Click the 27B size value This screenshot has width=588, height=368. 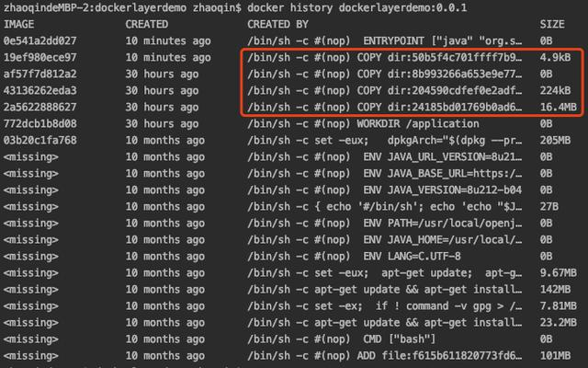click(549, 206)
